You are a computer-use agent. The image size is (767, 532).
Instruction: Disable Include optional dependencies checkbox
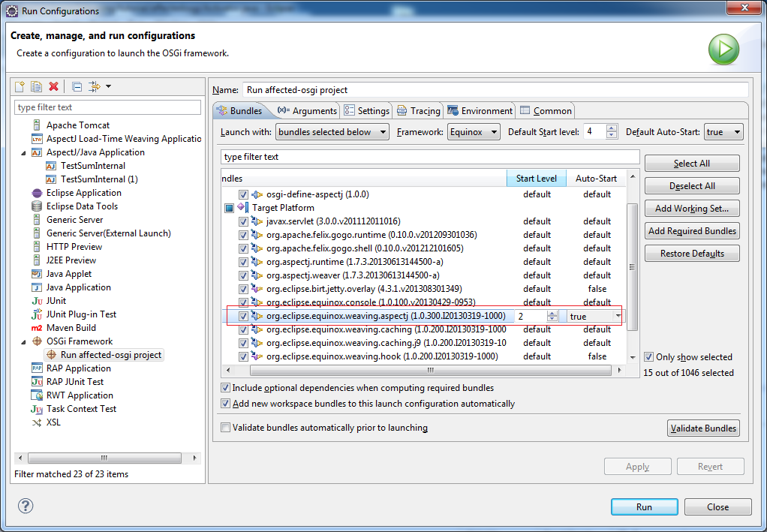click(225, 388)
